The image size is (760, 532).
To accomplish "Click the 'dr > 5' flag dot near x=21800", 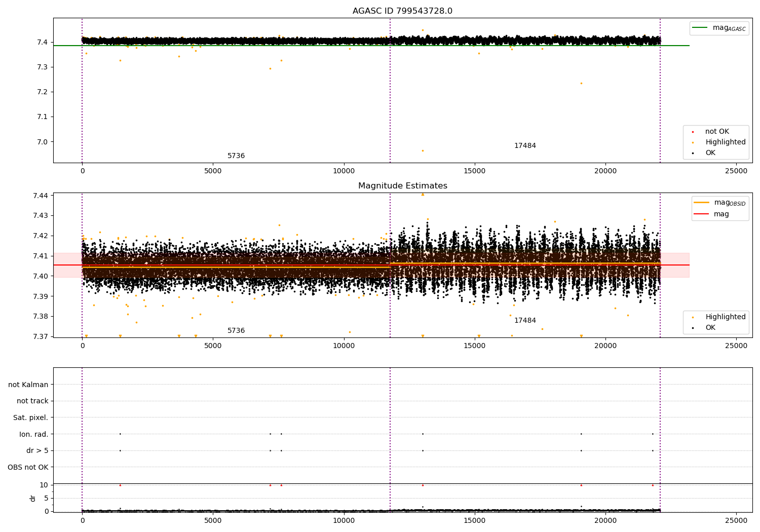I will 653,451.
